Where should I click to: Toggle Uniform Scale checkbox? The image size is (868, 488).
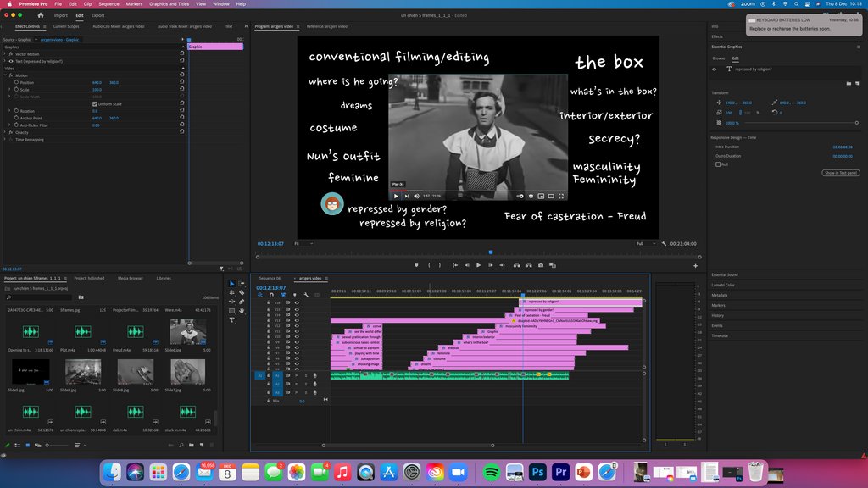click(95, 104)
